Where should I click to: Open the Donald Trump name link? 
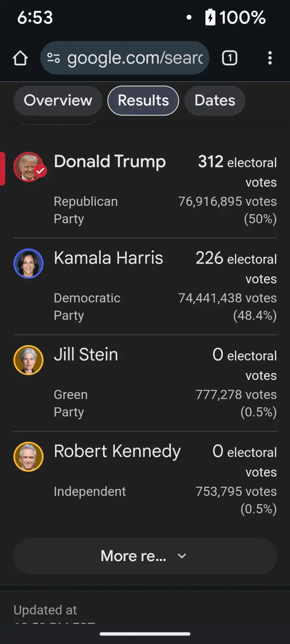tap(110, 162)
